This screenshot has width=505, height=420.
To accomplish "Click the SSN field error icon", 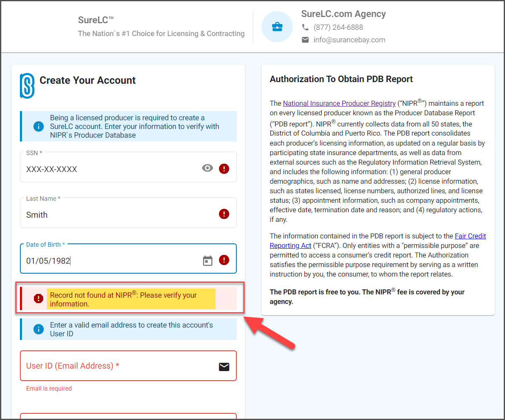I will click(x=224, y=168).
